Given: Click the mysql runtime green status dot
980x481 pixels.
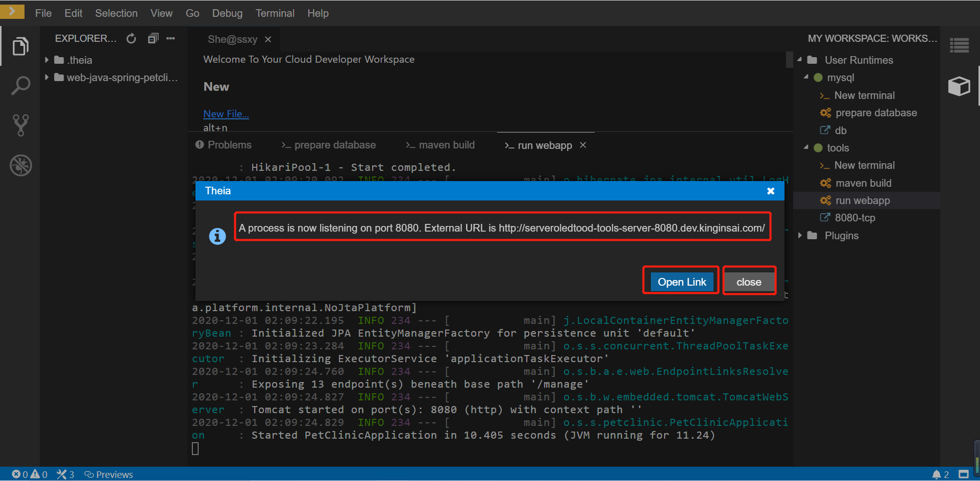Looking at the screenshot, I should click(x=818, y=78).
